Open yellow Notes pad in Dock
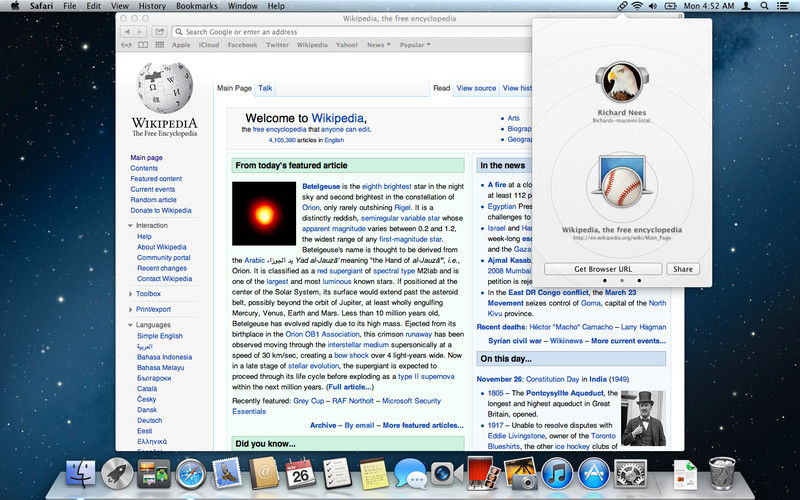Screen dimensions: 800x500 pyautogui.click(x=373, y=474)
